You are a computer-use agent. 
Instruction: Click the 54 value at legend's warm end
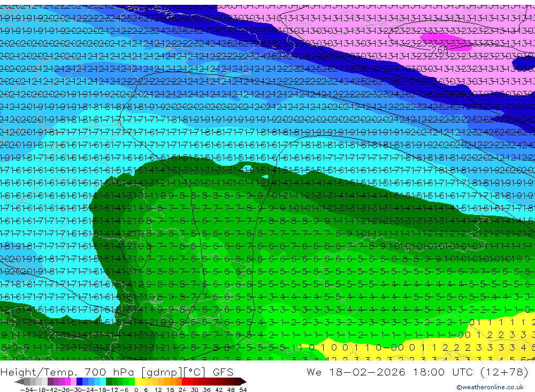tap(243, 390)
